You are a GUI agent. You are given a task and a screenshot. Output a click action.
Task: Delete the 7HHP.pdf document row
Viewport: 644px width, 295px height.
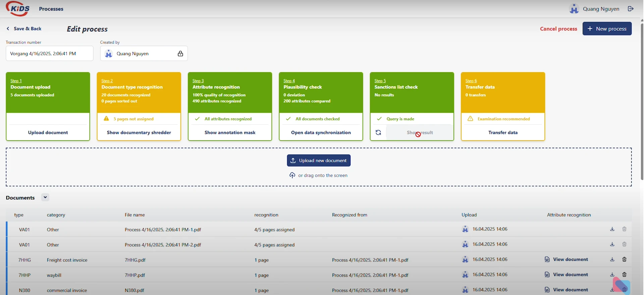[624, 275]
